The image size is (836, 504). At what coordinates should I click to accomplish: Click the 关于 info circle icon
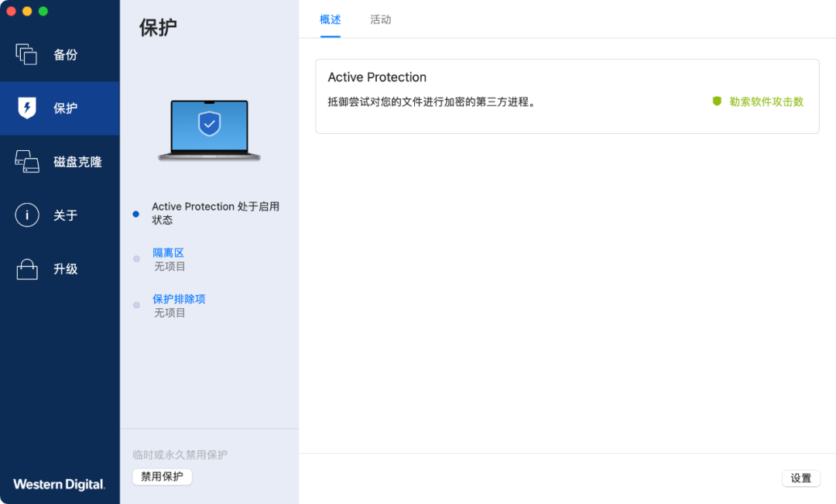(26, 215)
